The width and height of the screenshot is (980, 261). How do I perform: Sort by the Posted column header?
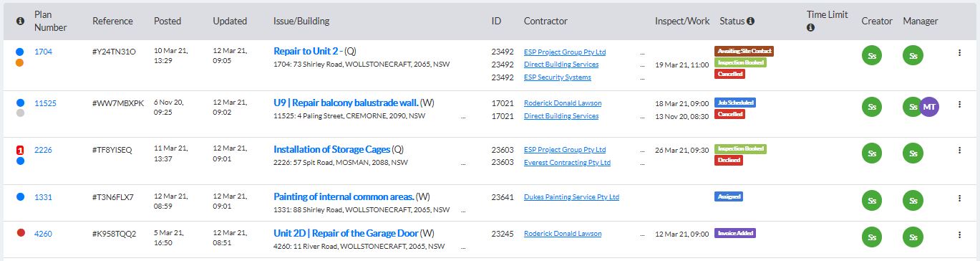pos(168,22)
